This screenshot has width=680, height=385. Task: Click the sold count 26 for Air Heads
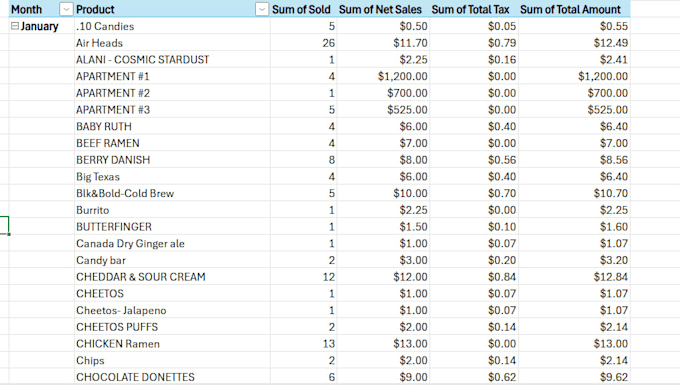[x=329, y=43]
